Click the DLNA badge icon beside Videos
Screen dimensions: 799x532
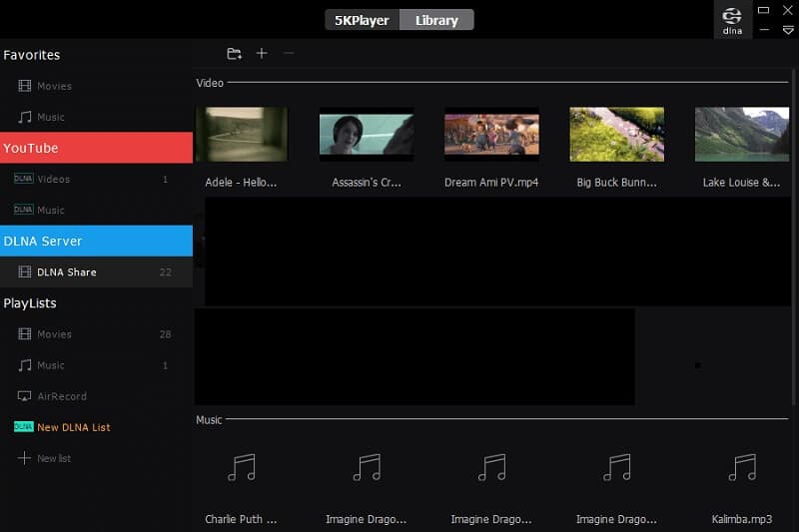coord(23,179)
